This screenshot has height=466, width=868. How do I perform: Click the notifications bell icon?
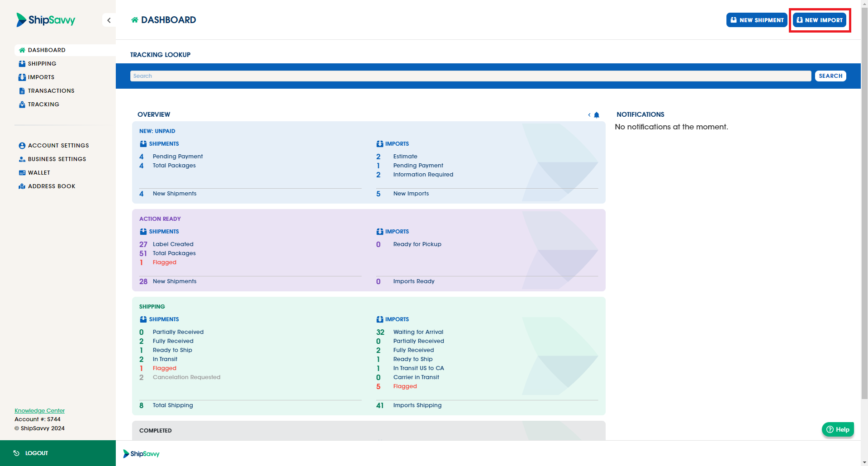tap(597, 115)
